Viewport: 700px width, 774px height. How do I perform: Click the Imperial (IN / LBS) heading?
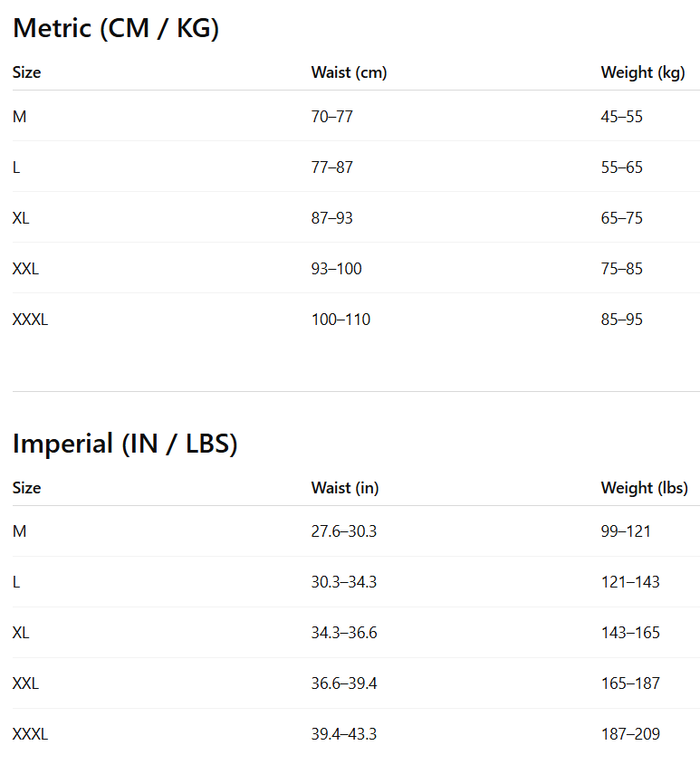(125, 444)
